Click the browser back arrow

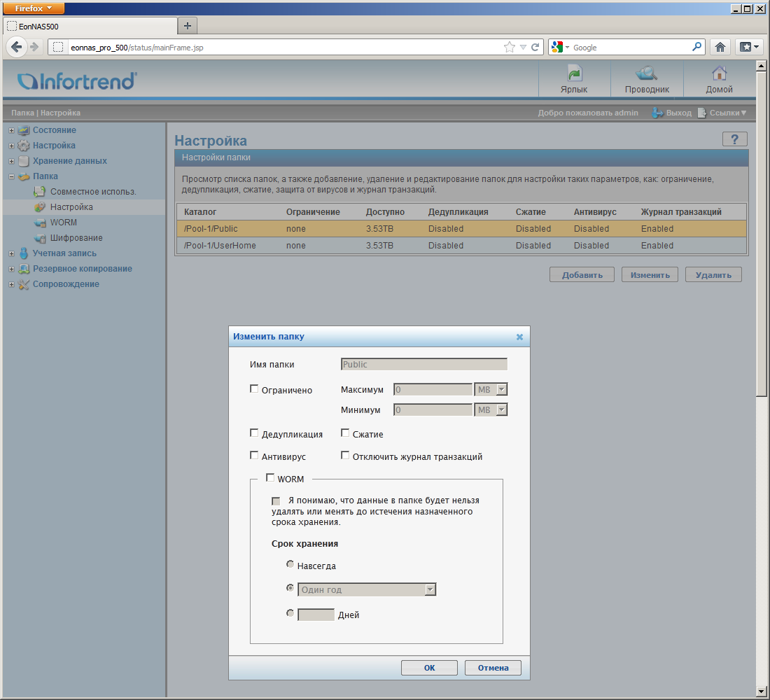pyautogui.click(x=16, y=47)
